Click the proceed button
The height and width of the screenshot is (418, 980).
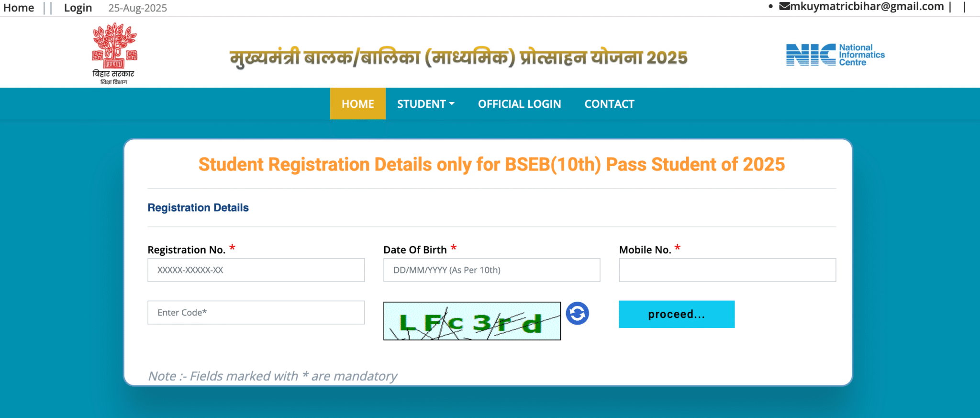click(x=676, y=314)
